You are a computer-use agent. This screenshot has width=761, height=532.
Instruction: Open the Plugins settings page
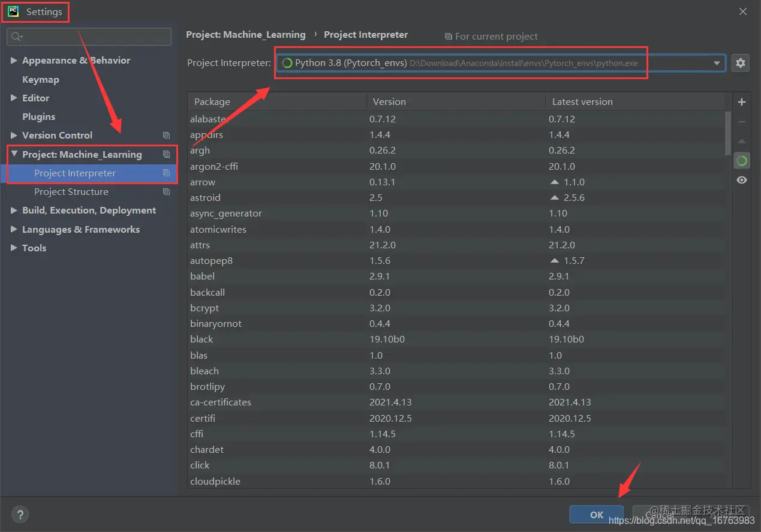pyautogui.click(x=39, y=116)
